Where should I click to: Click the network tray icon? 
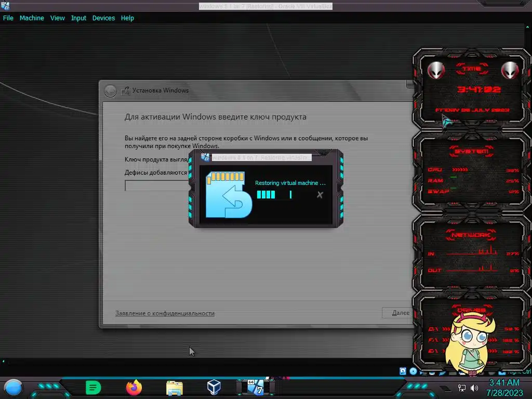click(x=462, y=388)
